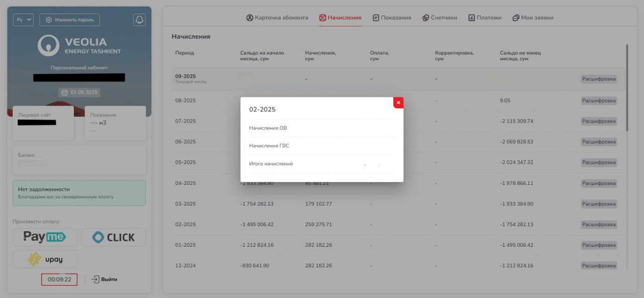The image size is (644, 298).
Task: Open Расшифровка for period 08-2025
Action: [599, 101]
